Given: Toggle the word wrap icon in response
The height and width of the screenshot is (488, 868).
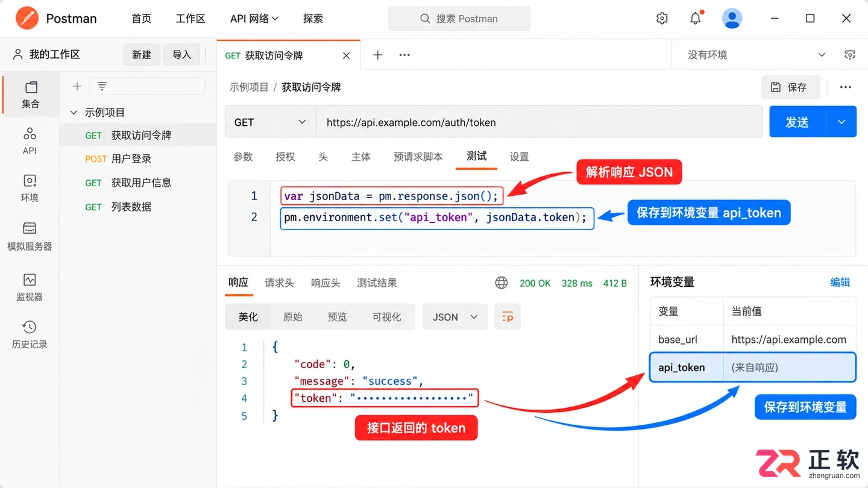Looking at the screenshot, I should tap(507, 317).
